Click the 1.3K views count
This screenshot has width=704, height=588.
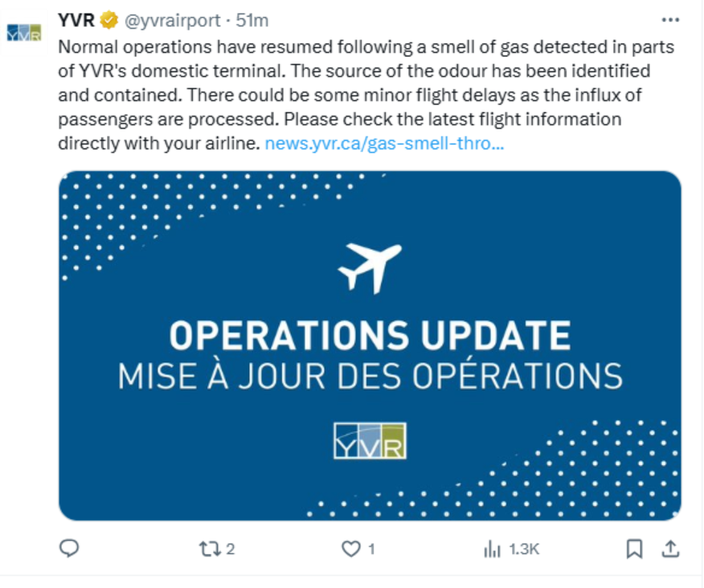524,549
